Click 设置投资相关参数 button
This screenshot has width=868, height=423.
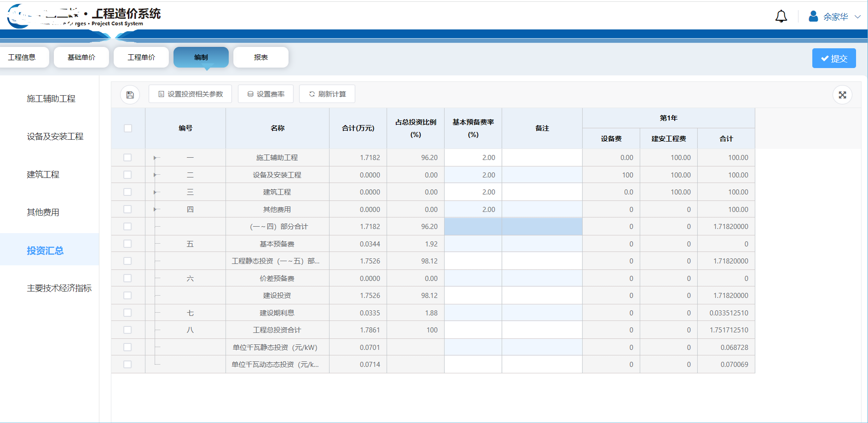tap(190, 94)
